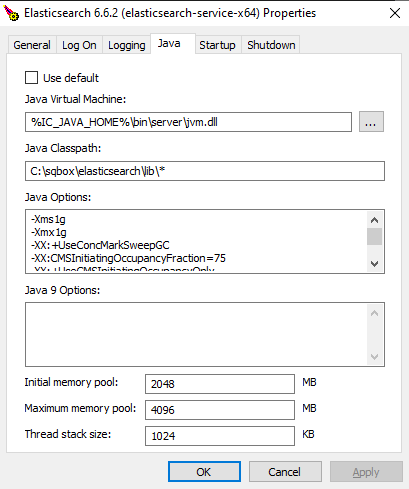Click the Java Options scrollbar thumb

coord(374,237)
